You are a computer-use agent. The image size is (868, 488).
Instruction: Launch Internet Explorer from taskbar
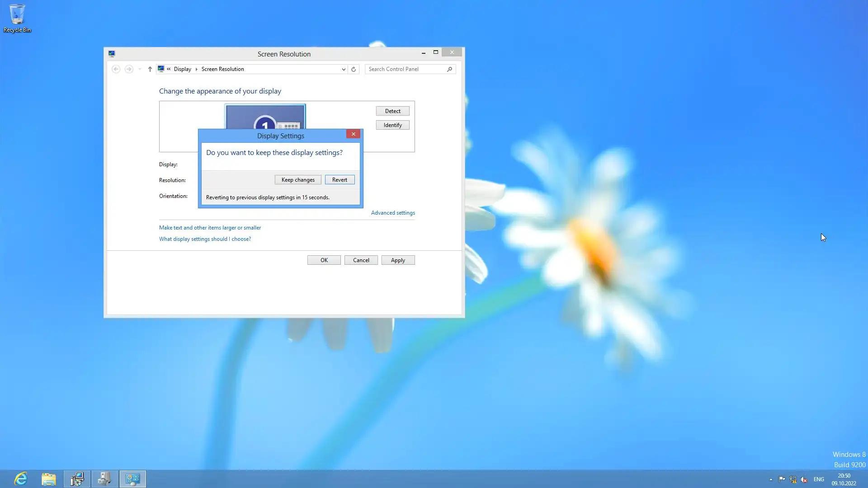[x=21, y=479]
